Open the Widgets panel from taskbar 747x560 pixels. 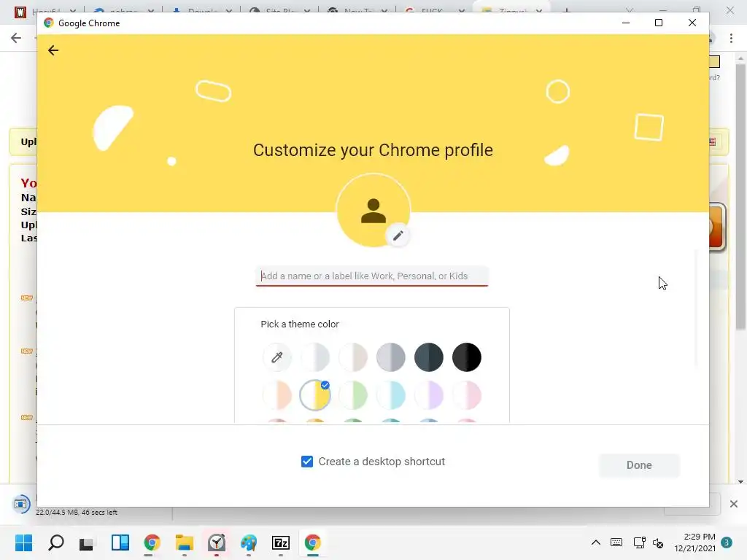(x=120, y=542)
